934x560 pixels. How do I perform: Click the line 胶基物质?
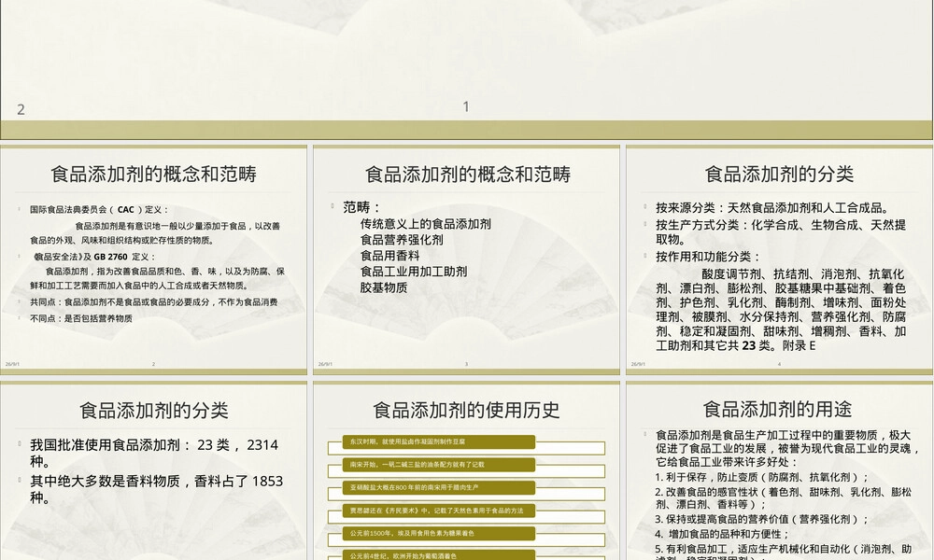[384, 287]
